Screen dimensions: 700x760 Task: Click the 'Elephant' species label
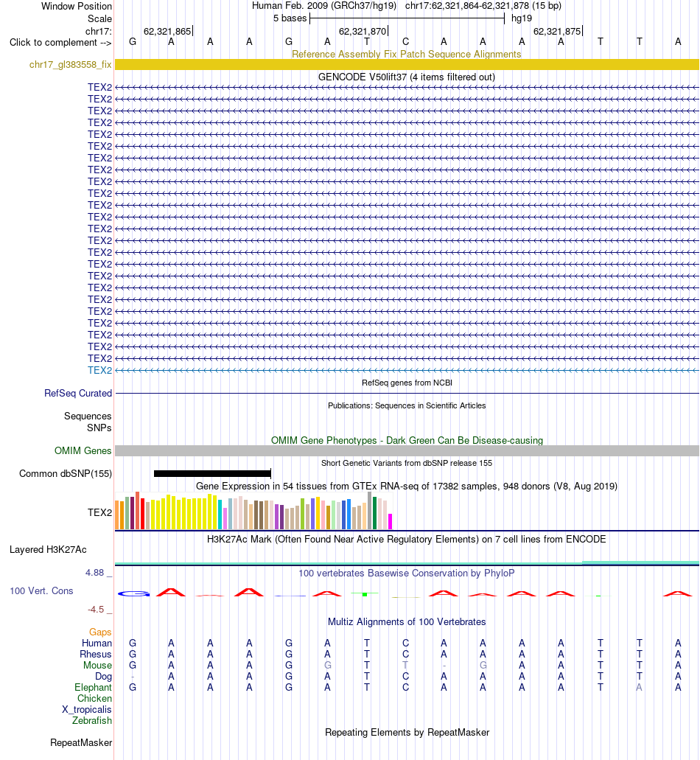93,688
